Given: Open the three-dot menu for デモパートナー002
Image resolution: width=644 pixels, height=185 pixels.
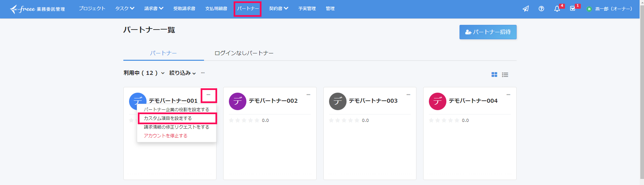Looking at the screenshot, I should pos(308,95).
